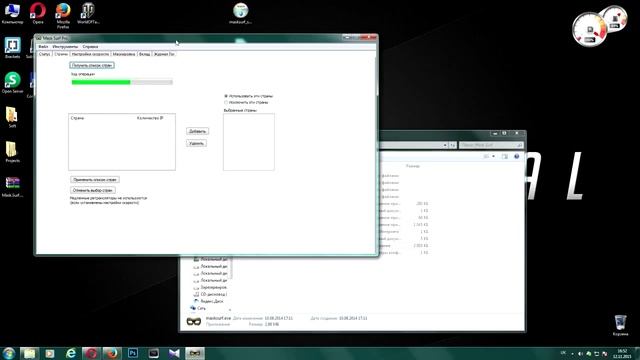Screen dimensions: 640x360
Task: Click the Добавить button
Action: [x=198, y=131]
